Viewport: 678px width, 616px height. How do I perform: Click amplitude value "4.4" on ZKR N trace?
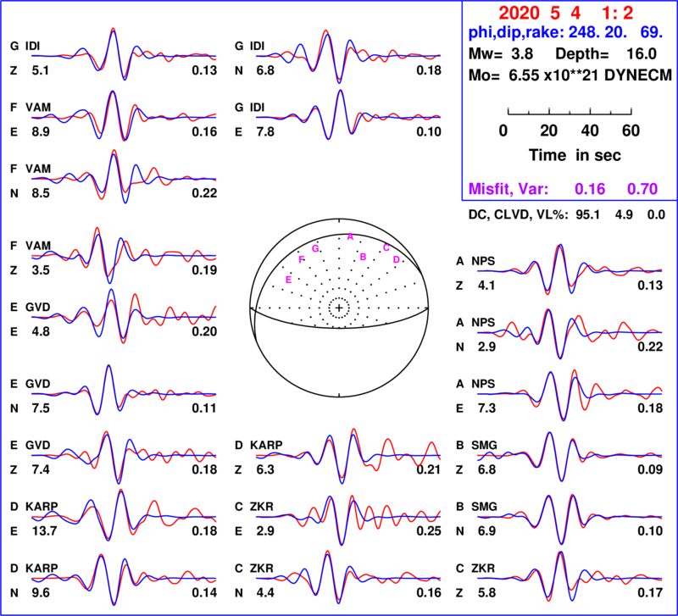265,592
